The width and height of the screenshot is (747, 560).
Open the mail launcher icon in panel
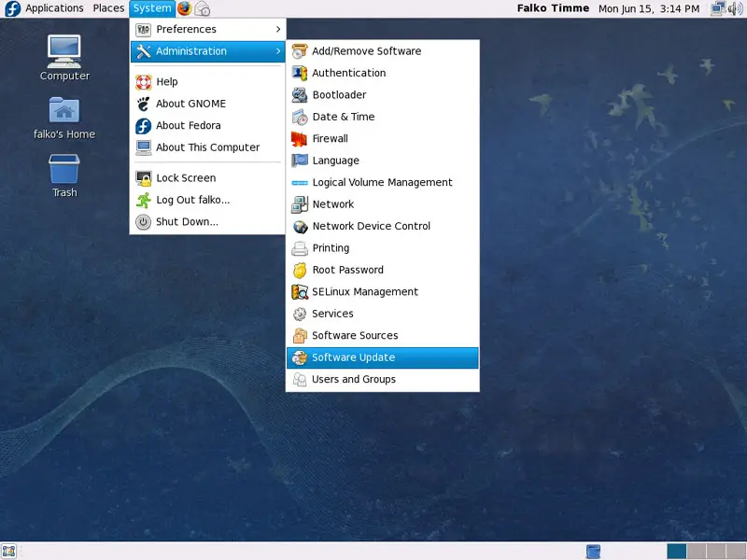203,8
